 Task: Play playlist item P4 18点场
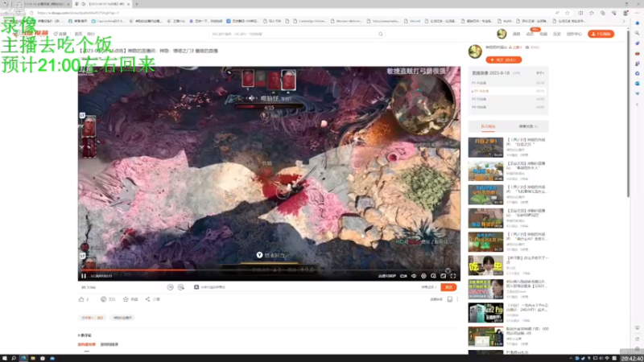[x=509, y=107]
